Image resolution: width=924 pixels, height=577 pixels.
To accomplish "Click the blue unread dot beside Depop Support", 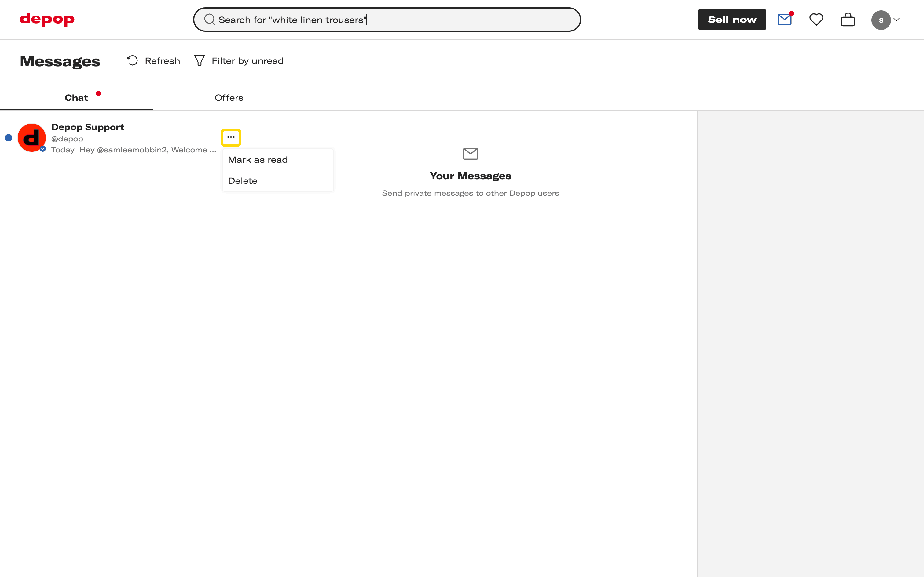I will click(x=8, y=138).
